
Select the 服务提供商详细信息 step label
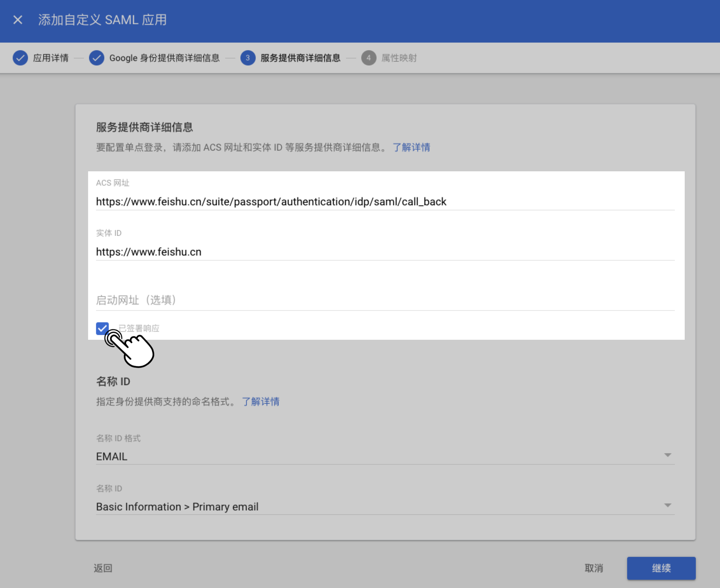(301, 58)
